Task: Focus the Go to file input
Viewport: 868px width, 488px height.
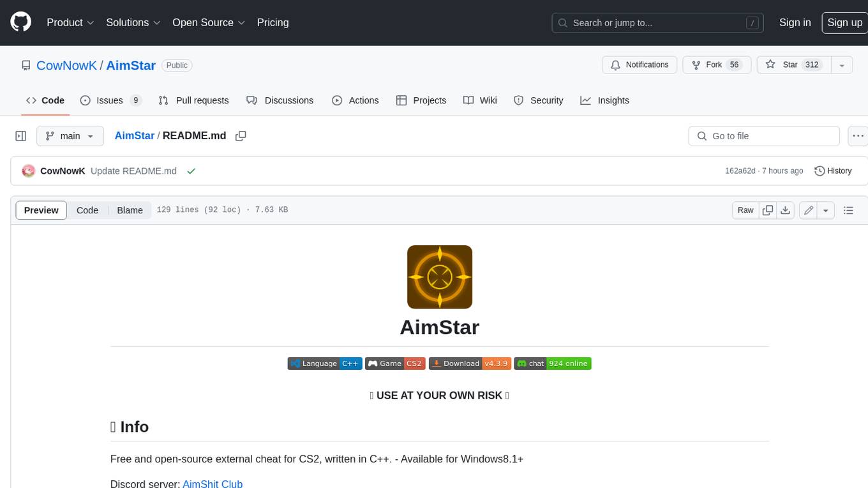Action: pyautogui.click(x=764, y=136)
